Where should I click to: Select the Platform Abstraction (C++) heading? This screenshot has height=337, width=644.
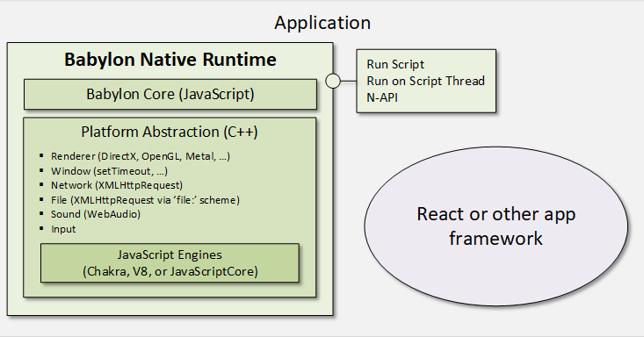click(170, 133)
